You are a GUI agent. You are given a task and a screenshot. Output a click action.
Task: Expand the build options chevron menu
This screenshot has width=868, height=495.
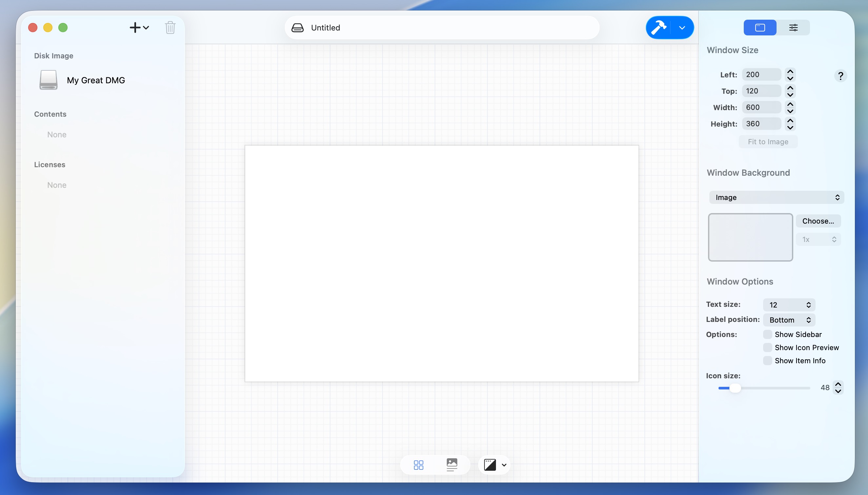click(682, 28)
